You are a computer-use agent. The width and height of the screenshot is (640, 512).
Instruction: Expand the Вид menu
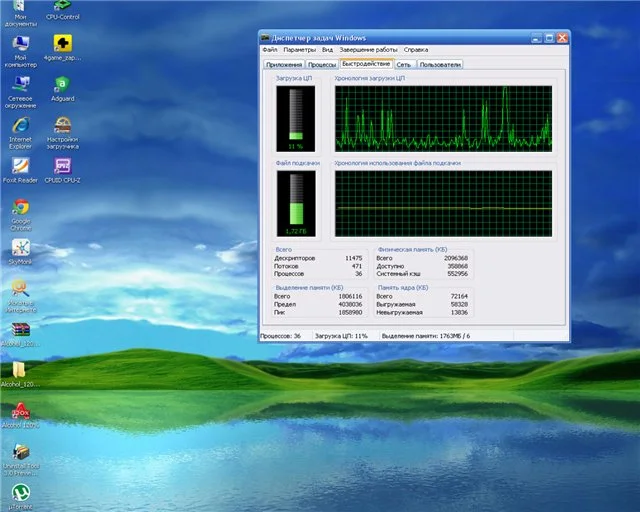327,49
